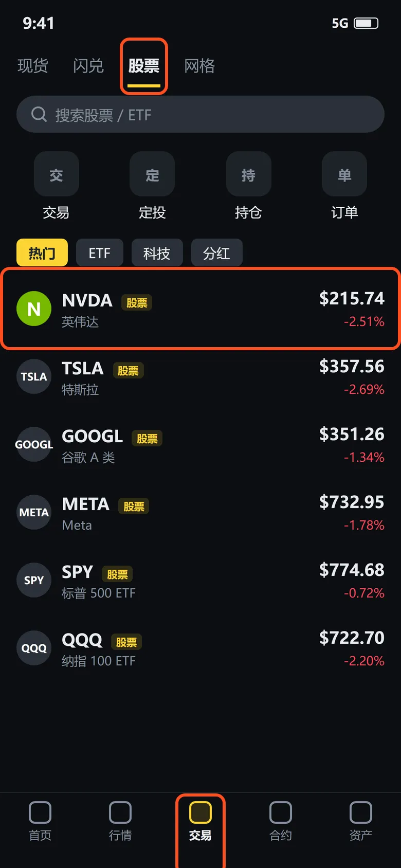Open 资产 assets in bottom navigation

(x=361, y=821)
